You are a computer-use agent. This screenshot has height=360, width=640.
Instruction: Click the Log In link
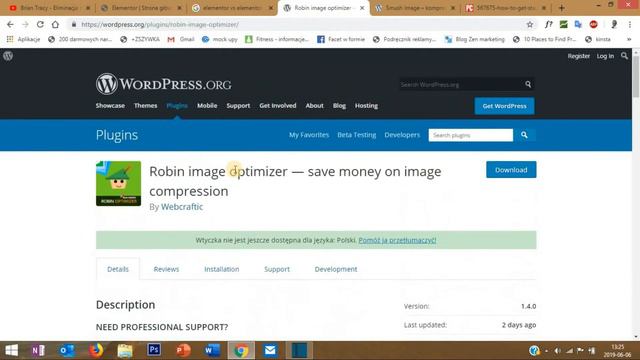point(605,56)
